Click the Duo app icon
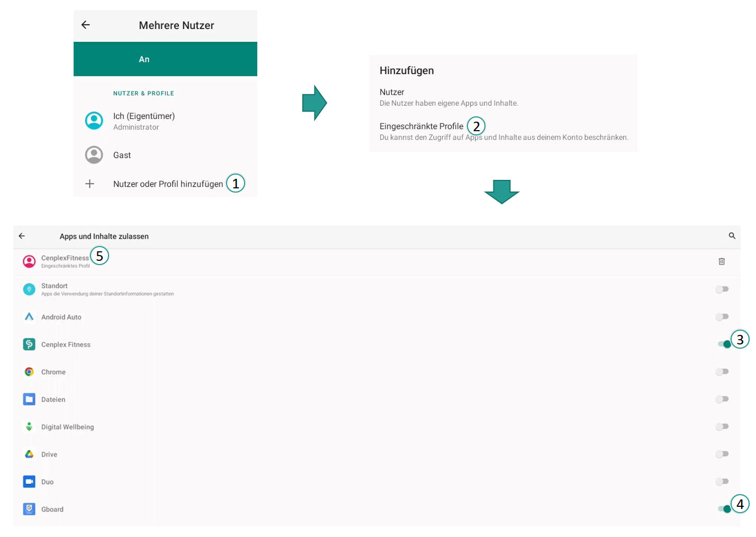 coord(29,482)
